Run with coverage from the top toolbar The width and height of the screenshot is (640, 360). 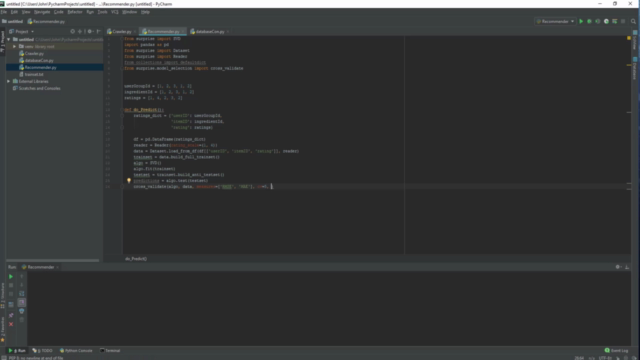point(598,21)
